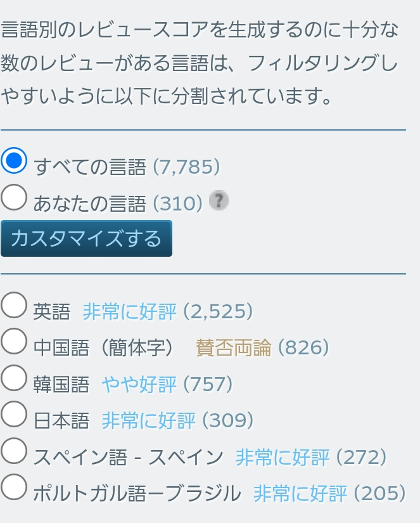Click the 賛否両論 rating text
This screenshot has height=523, width=420.
(233, 347)
